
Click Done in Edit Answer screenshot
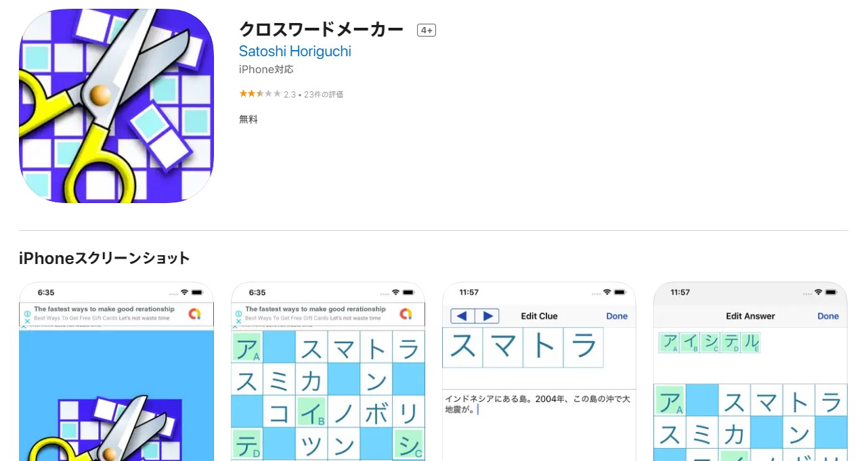click(x=828, y=316)
